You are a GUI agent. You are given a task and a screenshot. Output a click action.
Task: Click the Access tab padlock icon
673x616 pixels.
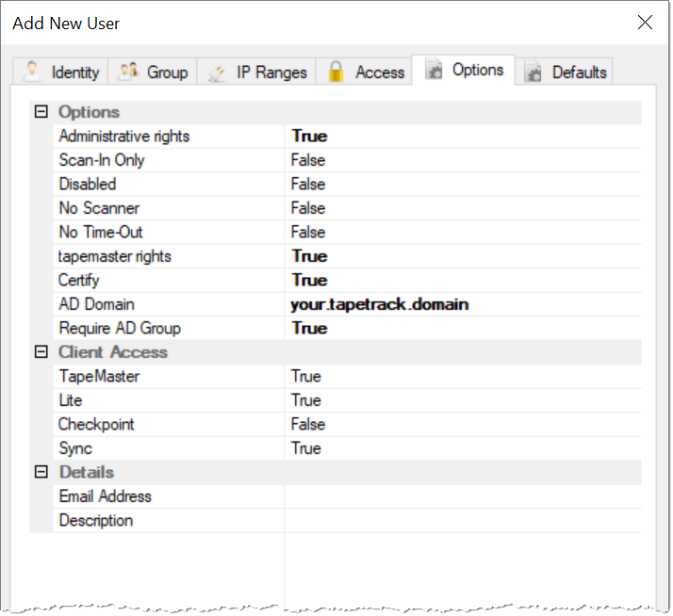(336, 71)
